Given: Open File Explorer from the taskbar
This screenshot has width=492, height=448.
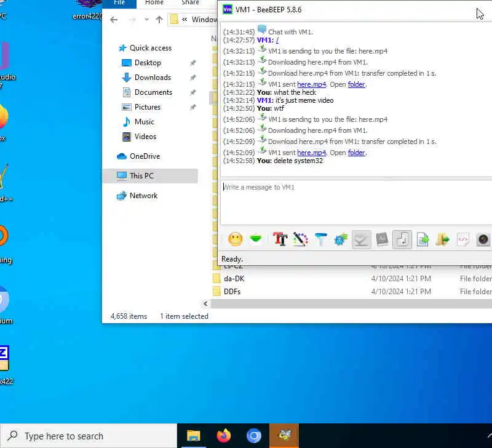Looking at the screenshot, I should tap(193, 436).
